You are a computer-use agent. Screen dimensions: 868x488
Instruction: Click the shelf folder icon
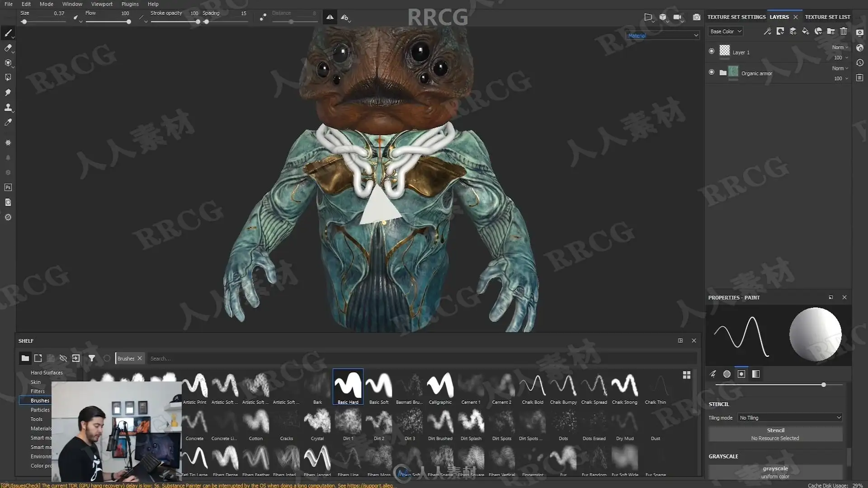(x=25, y=358)
